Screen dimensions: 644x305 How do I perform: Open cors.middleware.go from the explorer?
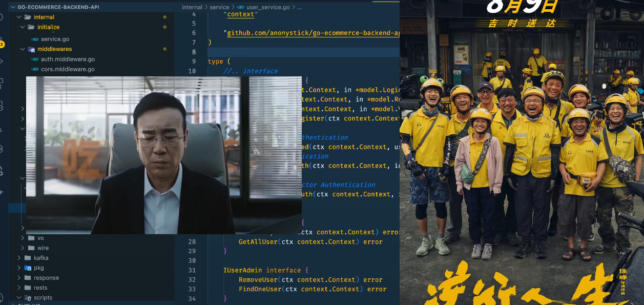point(68,69)
